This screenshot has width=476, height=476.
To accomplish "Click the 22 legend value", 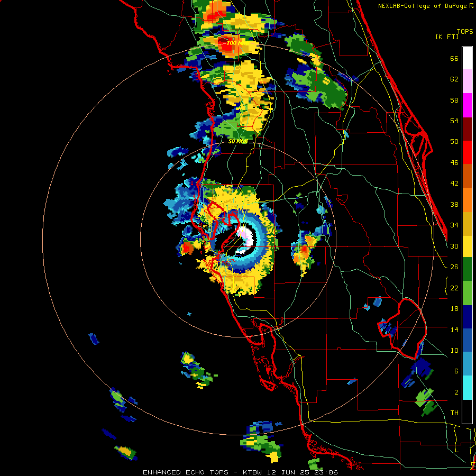I will [454, 288].
